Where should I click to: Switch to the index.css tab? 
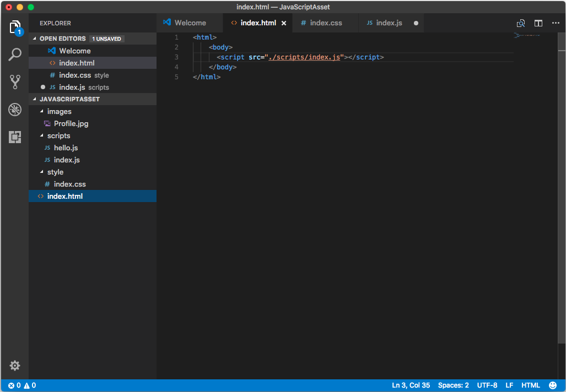(x=325, y=23)
